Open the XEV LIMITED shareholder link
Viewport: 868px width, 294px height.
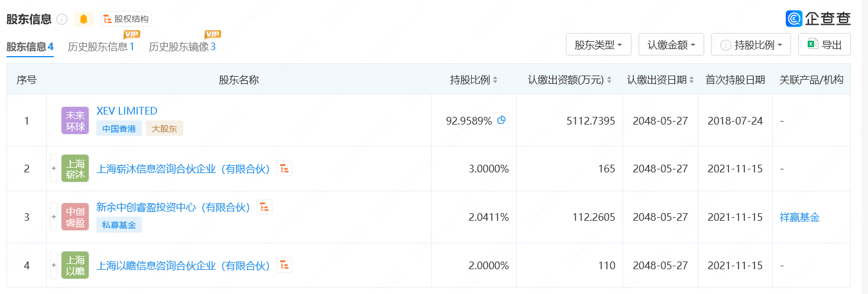pos(127,111)
